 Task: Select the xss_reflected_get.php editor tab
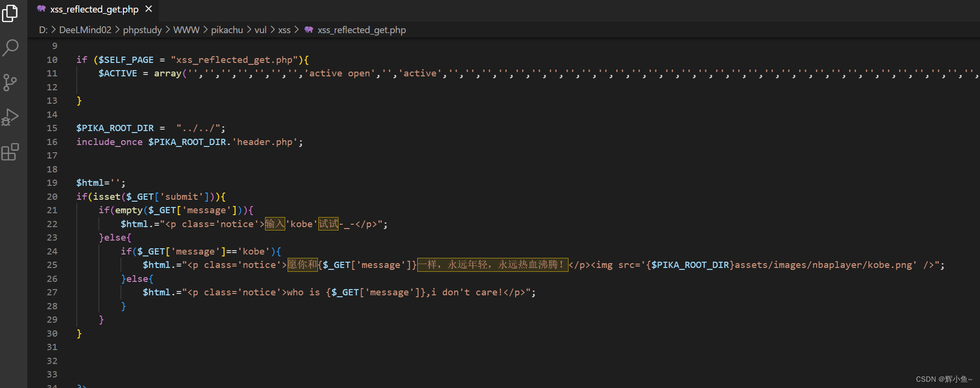tap(95, 9)
